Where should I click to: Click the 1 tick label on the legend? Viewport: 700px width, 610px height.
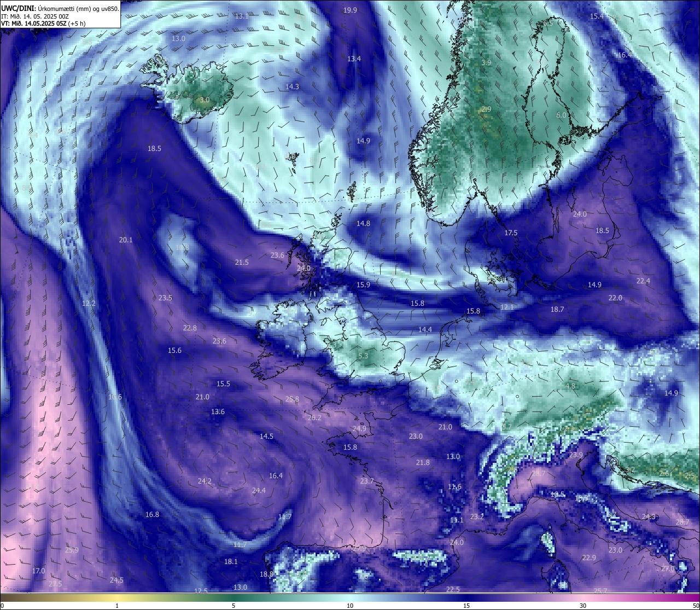[x=117, y=606]
